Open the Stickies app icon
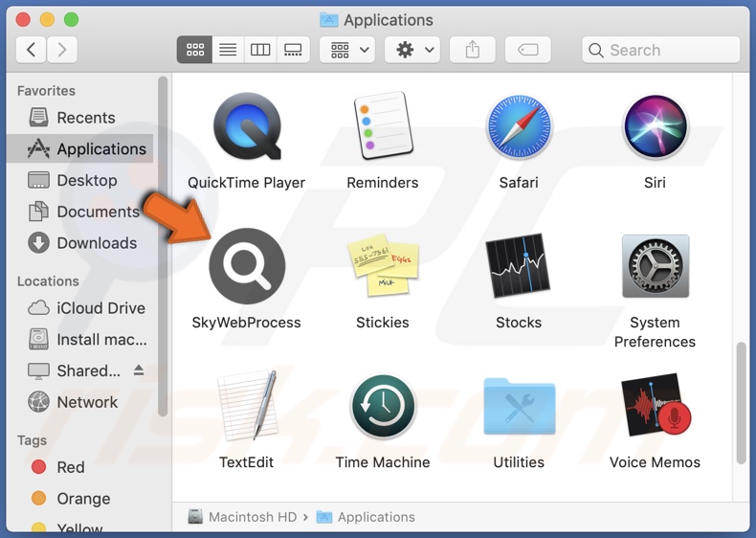Screen dimensions: 756x538 tap(383, 264)
